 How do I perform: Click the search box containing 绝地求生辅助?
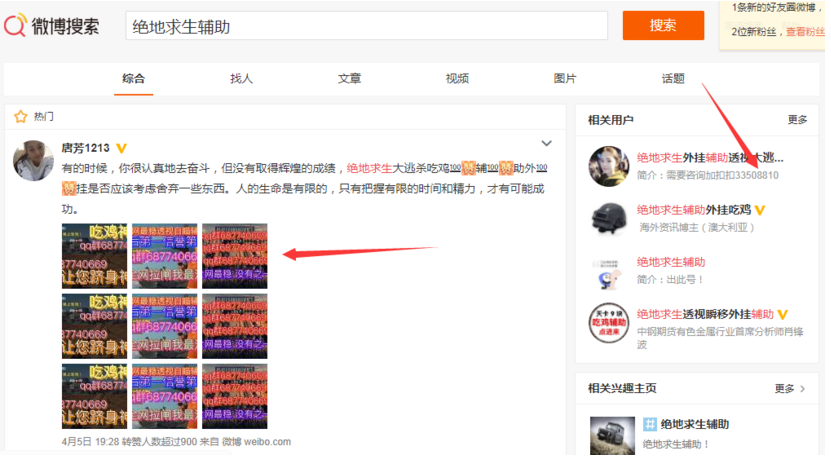[366, 26]
